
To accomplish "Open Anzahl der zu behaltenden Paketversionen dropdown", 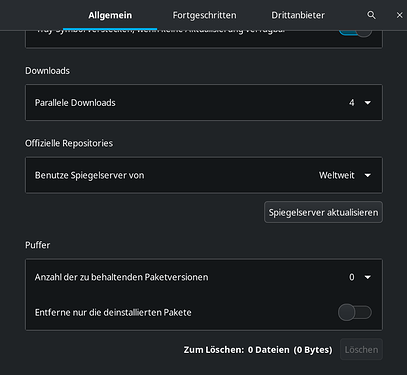I will [x=359, y=277].
